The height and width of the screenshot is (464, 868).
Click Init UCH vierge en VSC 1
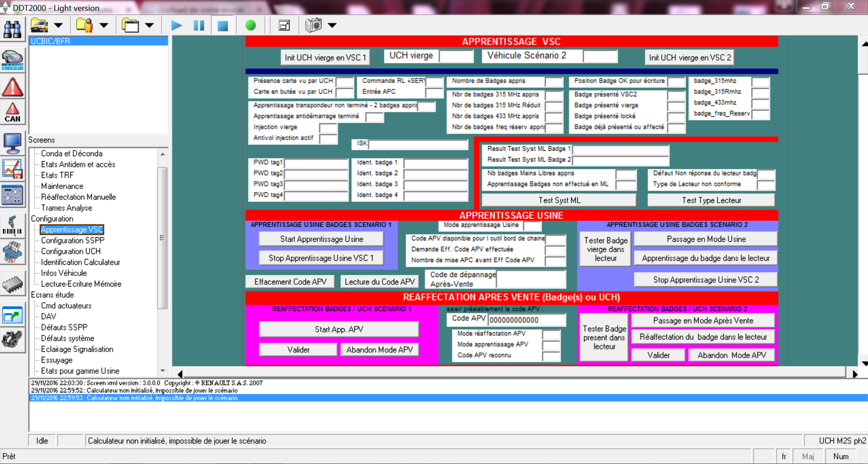tap(325, 57)
